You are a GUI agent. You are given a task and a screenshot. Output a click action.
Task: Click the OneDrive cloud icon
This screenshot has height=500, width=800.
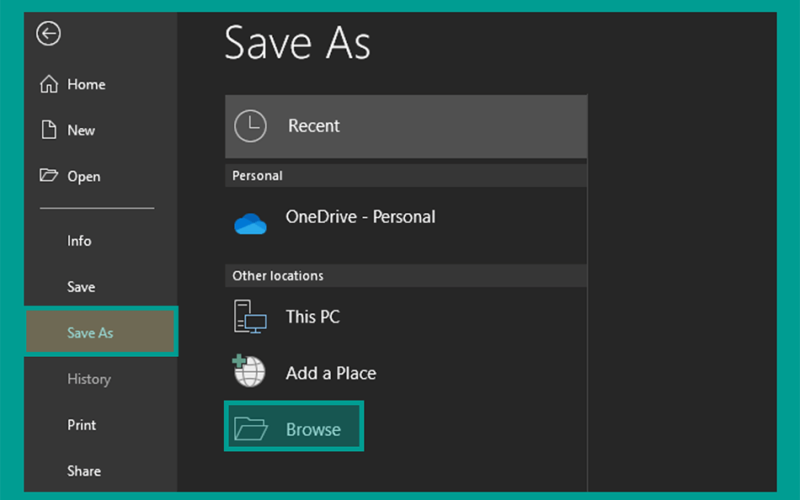click(x=250, y=223)
